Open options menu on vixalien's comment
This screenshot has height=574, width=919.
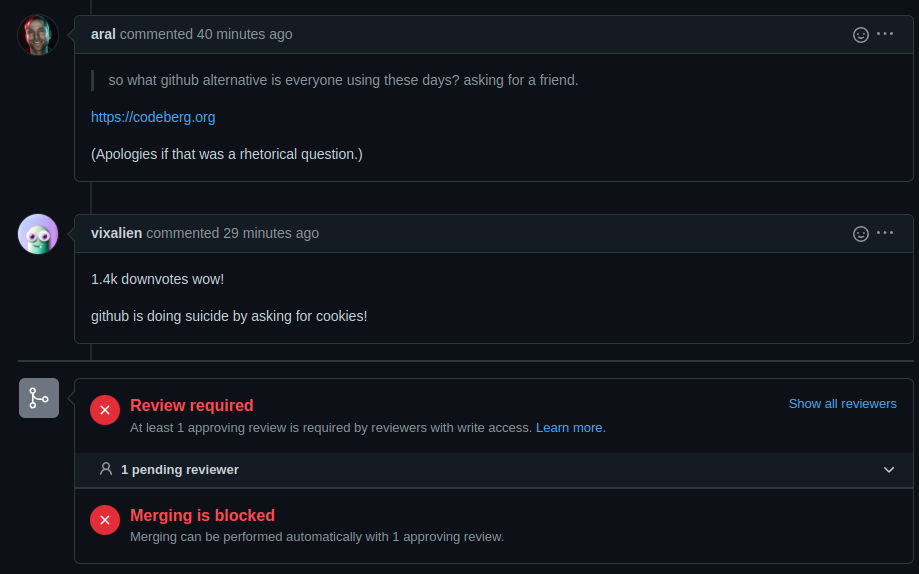tap(885, 233)
